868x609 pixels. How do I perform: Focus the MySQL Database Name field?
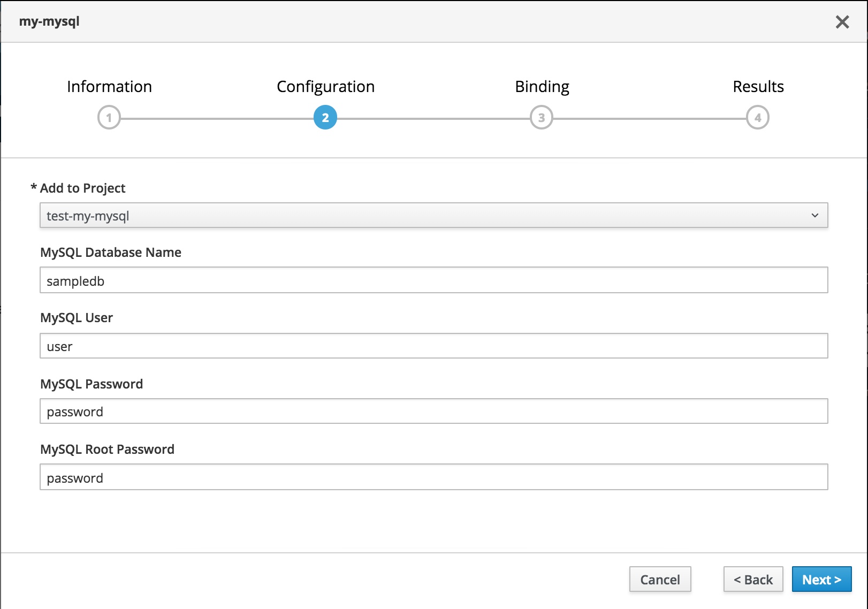434,280
